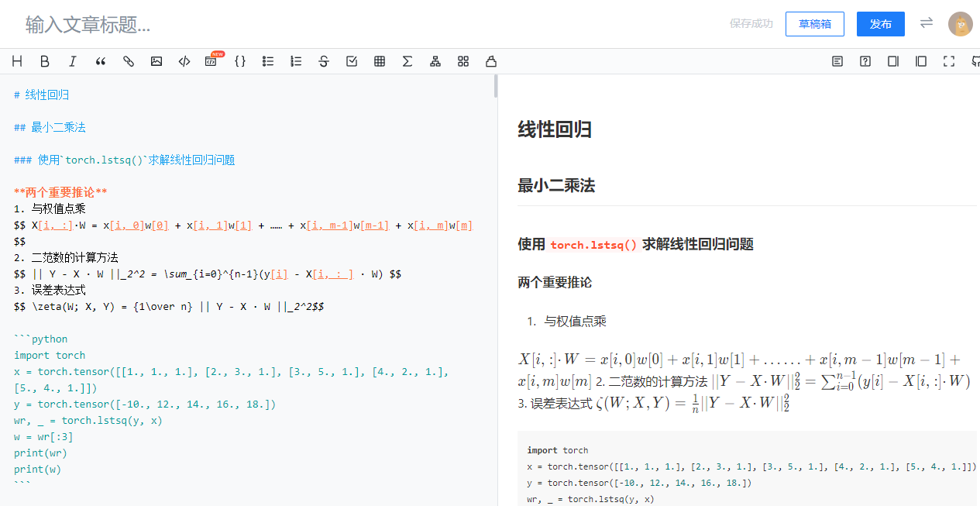The image size is (980, 506).
Task: Click the 保存成功 save status text
Action: (751, 24)
